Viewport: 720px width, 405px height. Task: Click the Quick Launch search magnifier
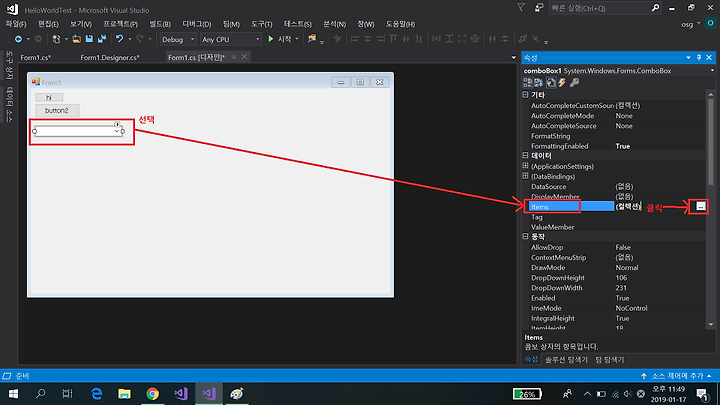click(655, 8)
